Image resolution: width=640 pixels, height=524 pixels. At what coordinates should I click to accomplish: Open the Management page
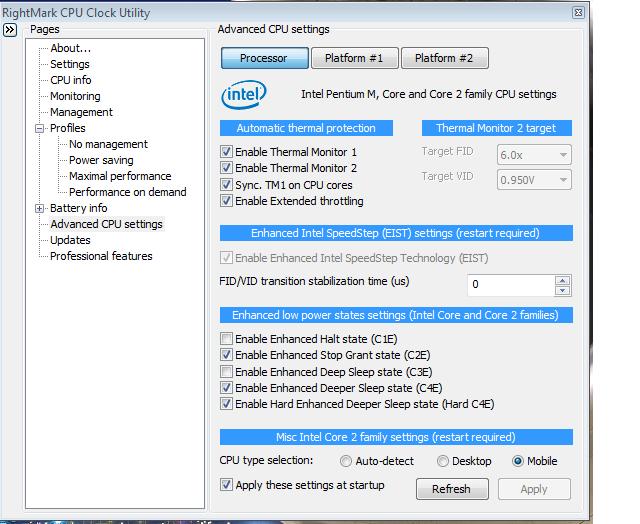click(x=81, y=112)
